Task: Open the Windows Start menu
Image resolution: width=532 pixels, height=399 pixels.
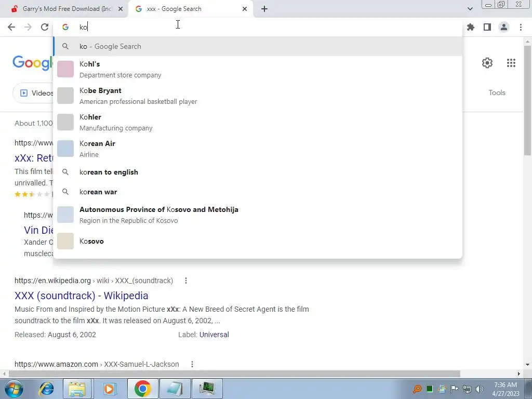Action: point(14,389)
